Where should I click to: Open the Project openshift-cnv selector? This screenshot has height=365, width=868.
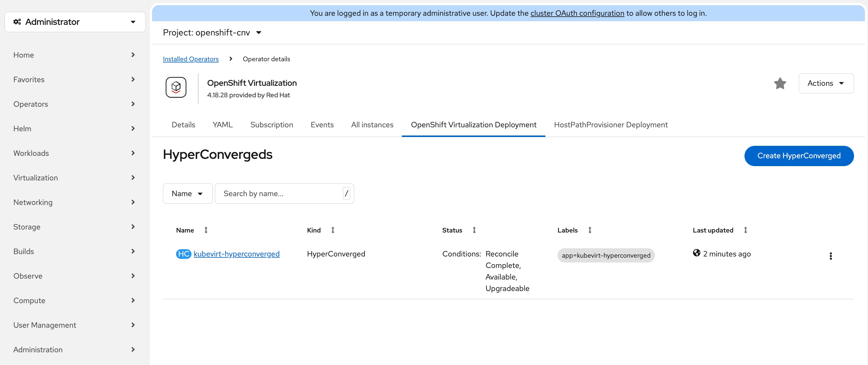click(212, 33)
